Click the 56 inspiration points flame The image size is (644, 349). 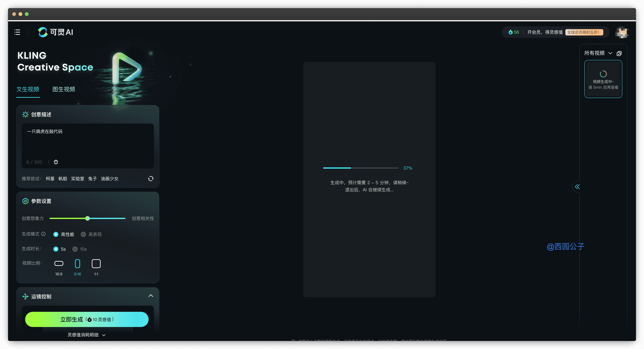(x=513, y=32)
